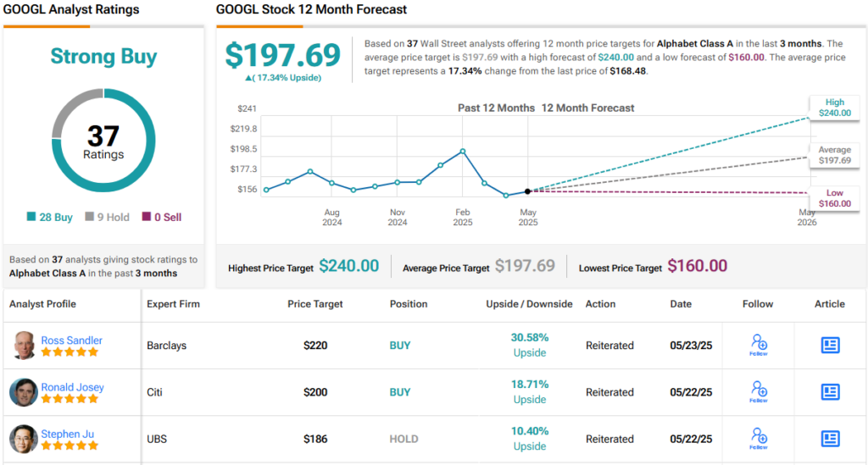Click the Action column header
Image resolution: width=868 pixels, height=465 pixels.
pyautogui.click(x=601, y=304)
